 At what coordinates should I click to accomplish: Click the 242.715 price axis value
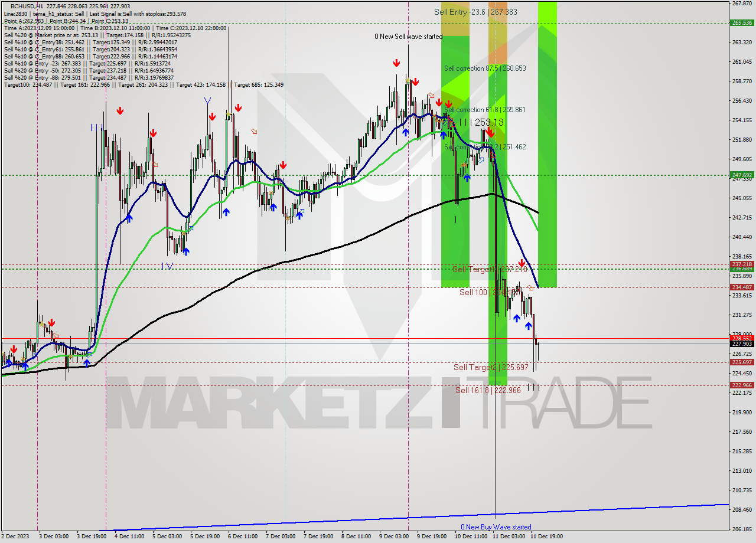pos(742,217)
